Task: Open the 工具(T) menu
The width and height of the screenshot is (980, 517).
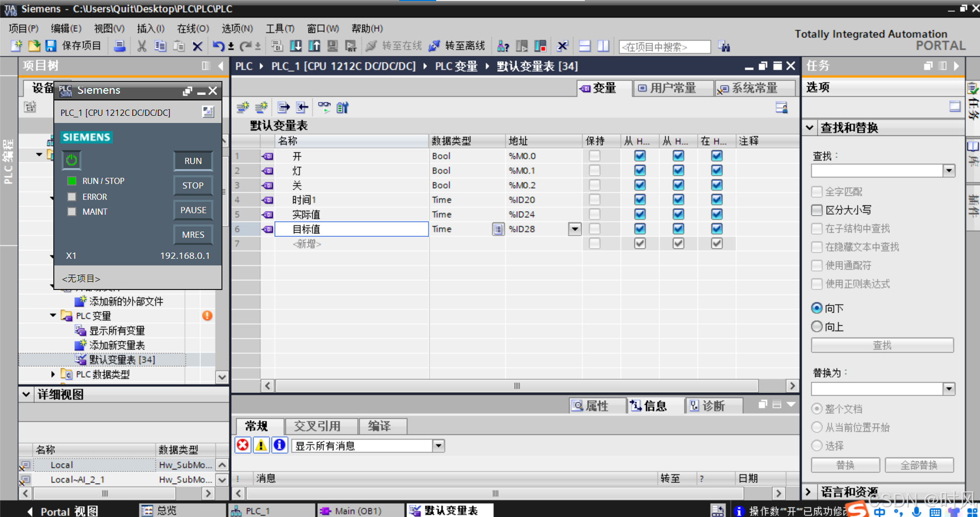Action: (x=280, y=29)
